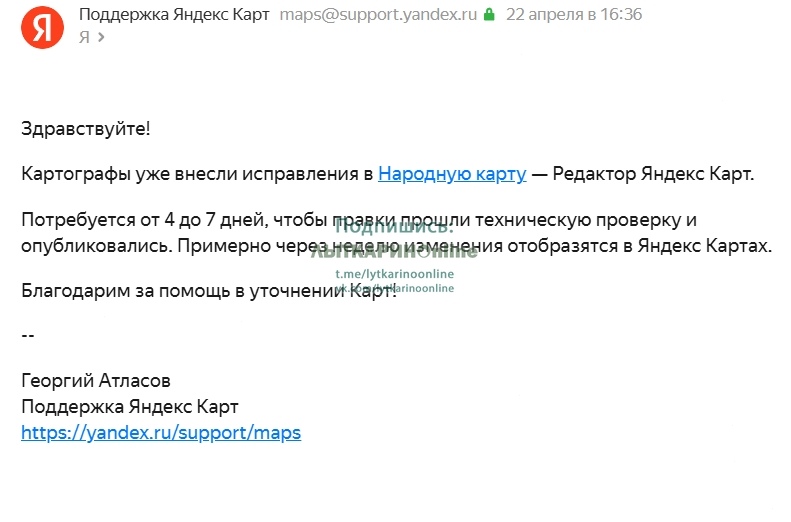This screenshot has width=791, height=522.
Task: Click the red Yandex sender avatar
Action: [39, 26]
